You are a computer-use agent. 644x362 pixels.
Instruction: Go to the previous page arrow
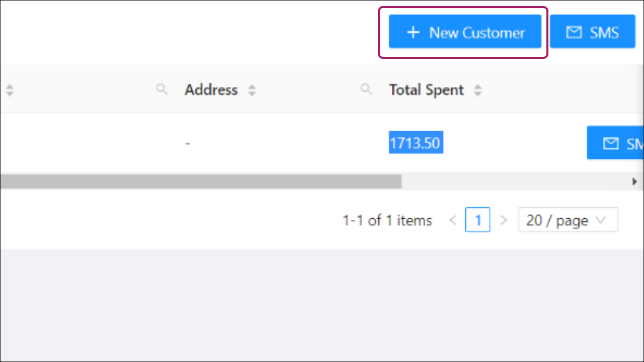click(453, 220)
